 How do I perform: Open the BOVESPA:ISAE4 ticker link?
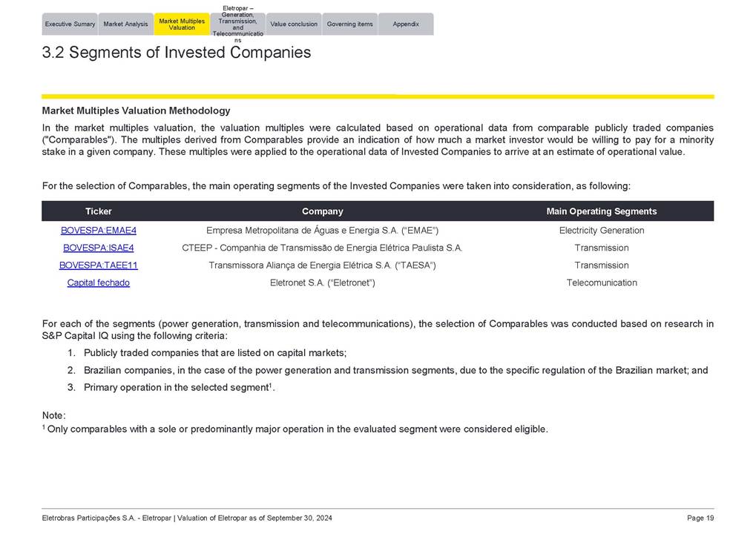[x=99, y=248]
